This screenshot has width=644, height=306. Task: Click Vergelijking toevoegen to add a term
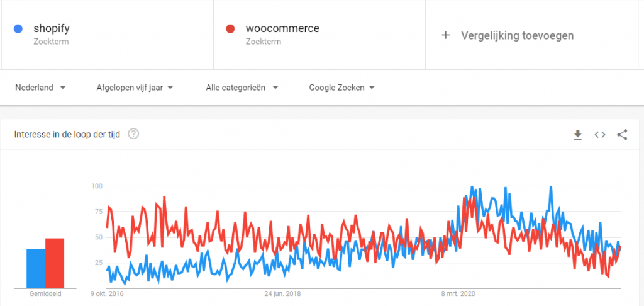(517, 35)
